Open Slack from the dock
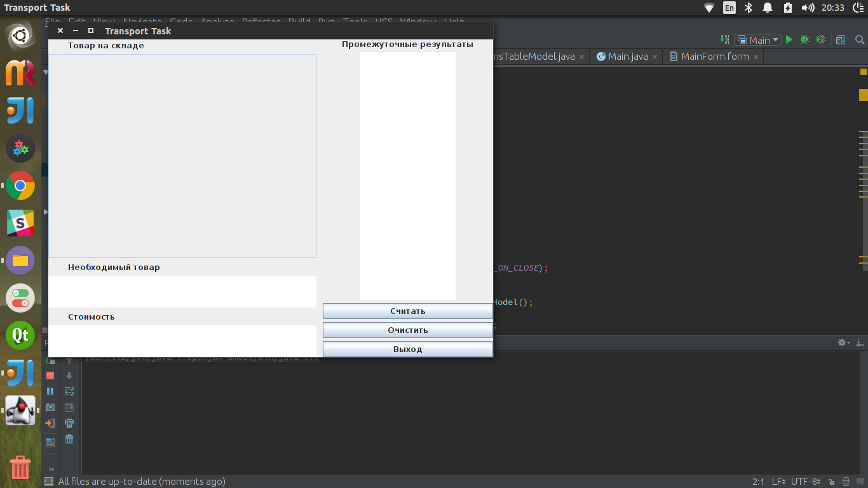 (x=20, y=223)
